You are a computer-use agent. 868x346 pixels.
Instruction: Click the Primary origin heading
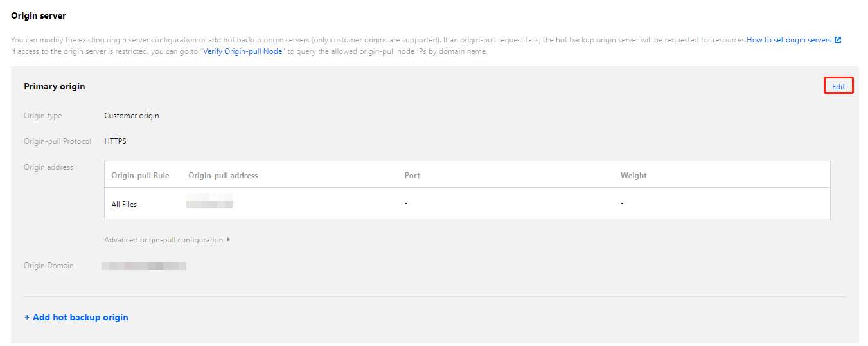point(55,86)
